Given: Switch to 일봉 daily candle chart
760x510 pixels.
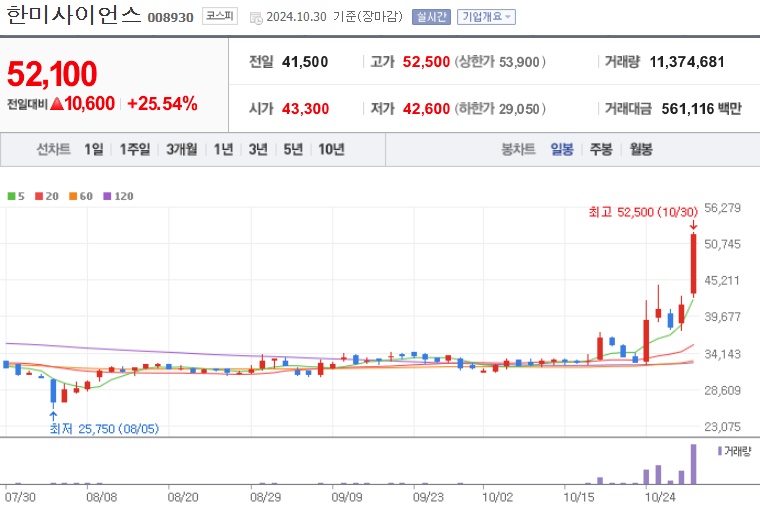Looking at the screenshot, I should [562, 149].
